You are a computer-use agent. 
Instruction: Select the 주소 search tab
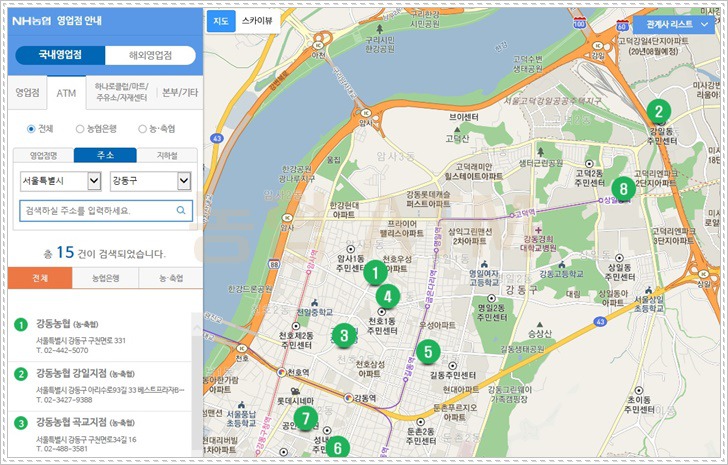tap(105, 155)
